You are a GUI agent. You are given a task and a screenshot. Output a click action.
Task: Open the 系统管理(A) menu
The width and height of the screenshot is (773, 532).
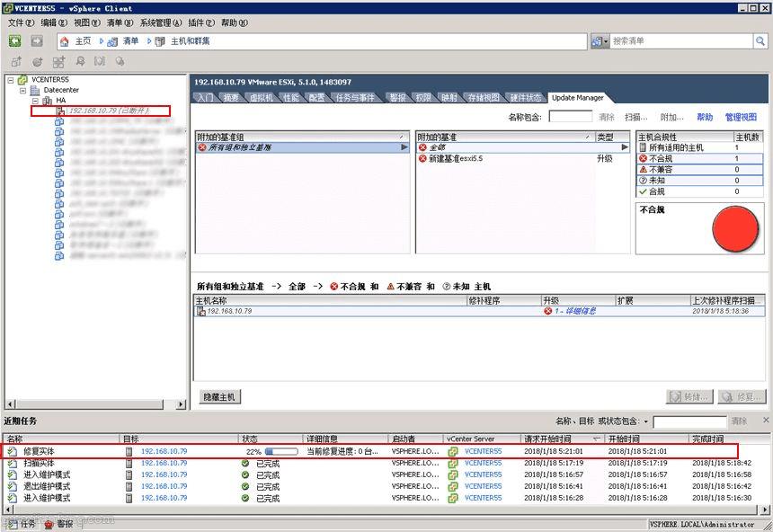161,22
